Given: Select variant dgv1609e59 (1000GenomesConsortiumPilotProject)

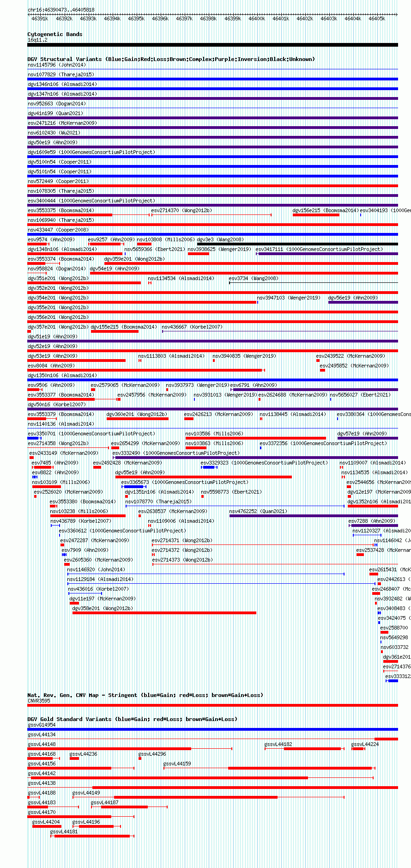Looking at the screenshot, I should [x=91, y=152].
